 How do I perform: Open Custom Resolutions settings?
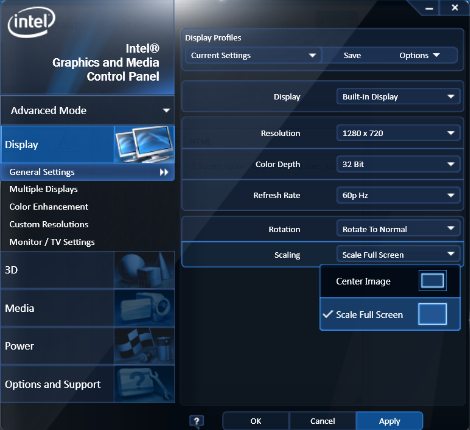49,224
